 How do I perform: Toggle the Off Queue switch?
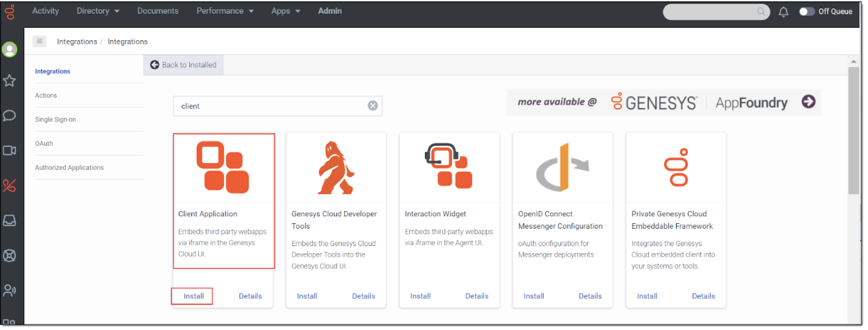[x=806, y=12]
